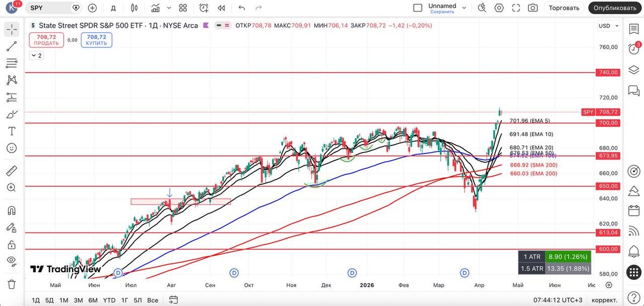Open the target scope panel in right sidebar
This screenshot has height=306, width=644.
pos(634,171)
